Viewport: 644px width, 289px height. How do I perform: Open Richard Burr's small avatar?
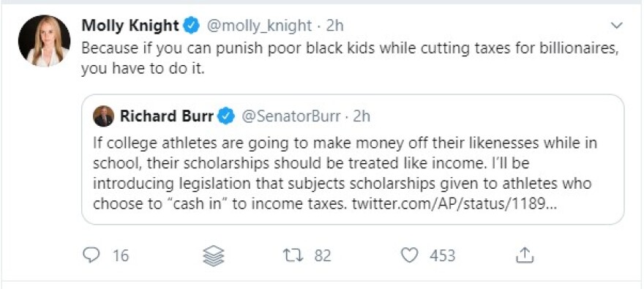pos(103,116)
